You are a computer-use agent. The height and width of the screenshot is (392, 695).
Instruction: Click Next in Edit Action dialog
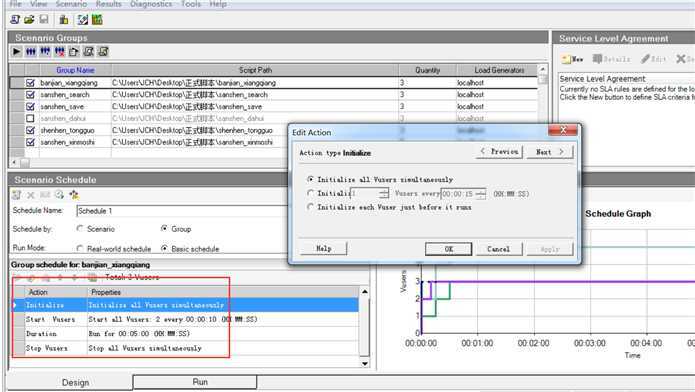click(x=550, y=152)
